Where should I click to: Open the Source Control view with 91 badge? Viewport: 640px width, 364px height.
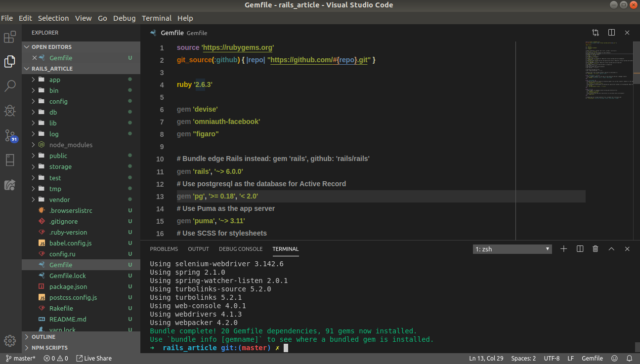[10, 135]
